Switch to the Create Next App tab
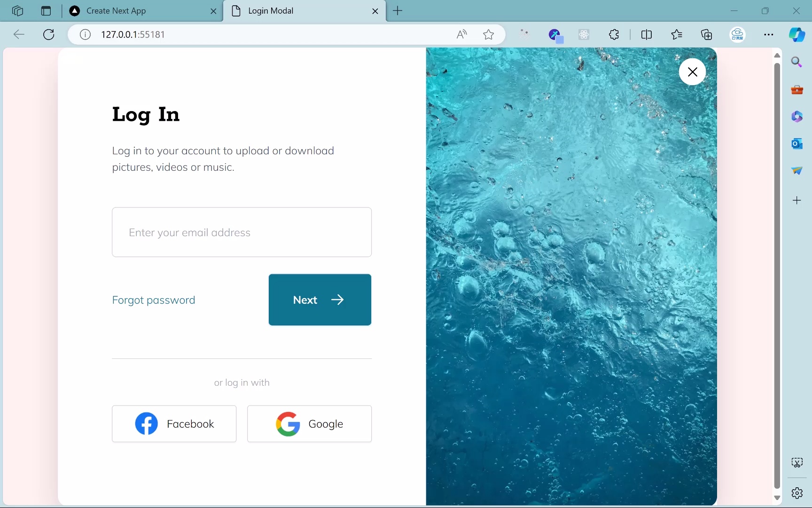This screenshot has height=508, width=812. point(117,11)
